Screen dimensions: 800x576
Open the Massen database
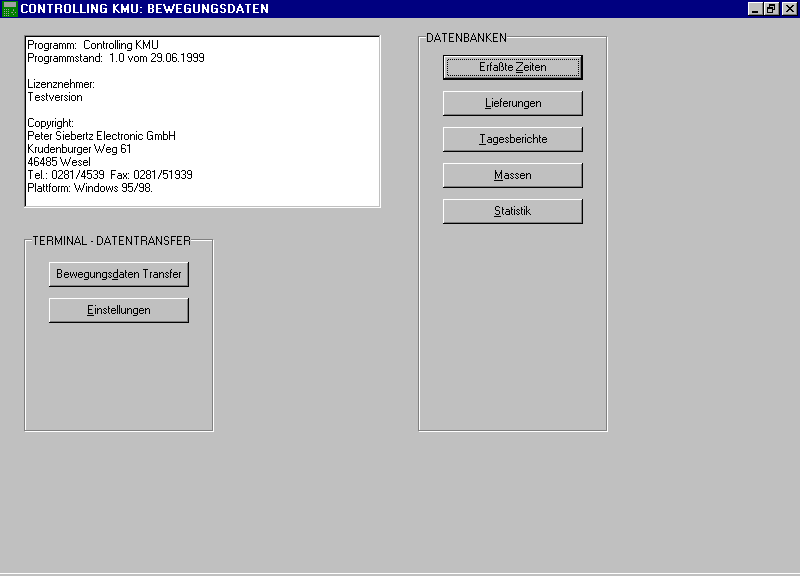point(512,175)
